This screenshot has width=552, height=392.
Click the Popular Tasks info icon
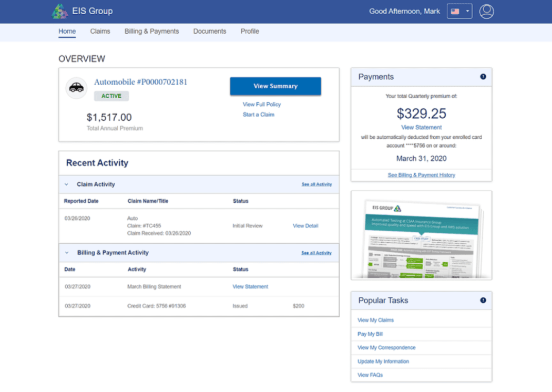[483, 300]
